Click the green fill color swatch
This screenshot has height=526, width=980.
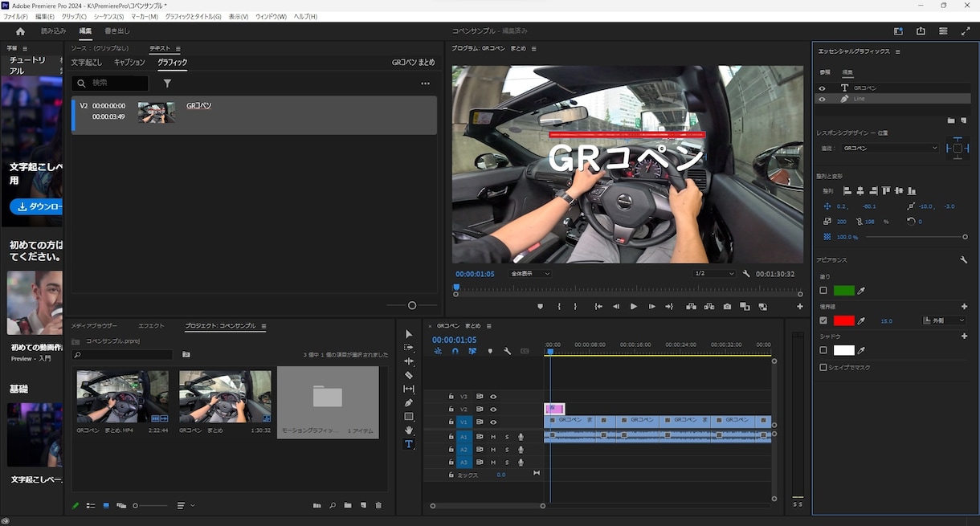tap(844, 291)
